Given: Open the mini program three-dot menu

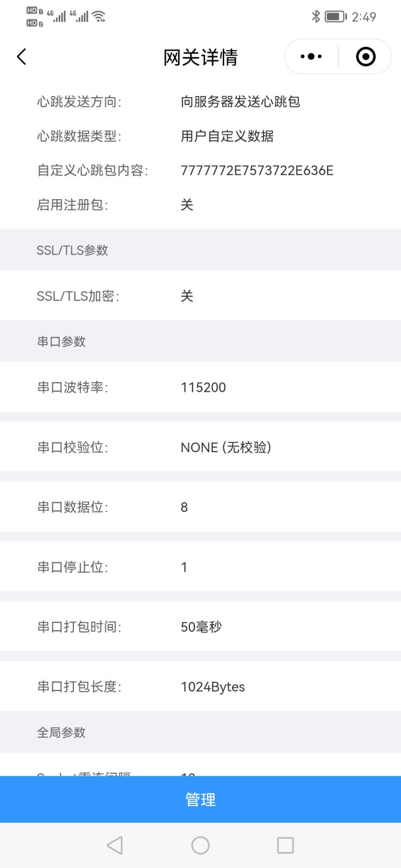Looking at the screenshot, I should point(311,56).
